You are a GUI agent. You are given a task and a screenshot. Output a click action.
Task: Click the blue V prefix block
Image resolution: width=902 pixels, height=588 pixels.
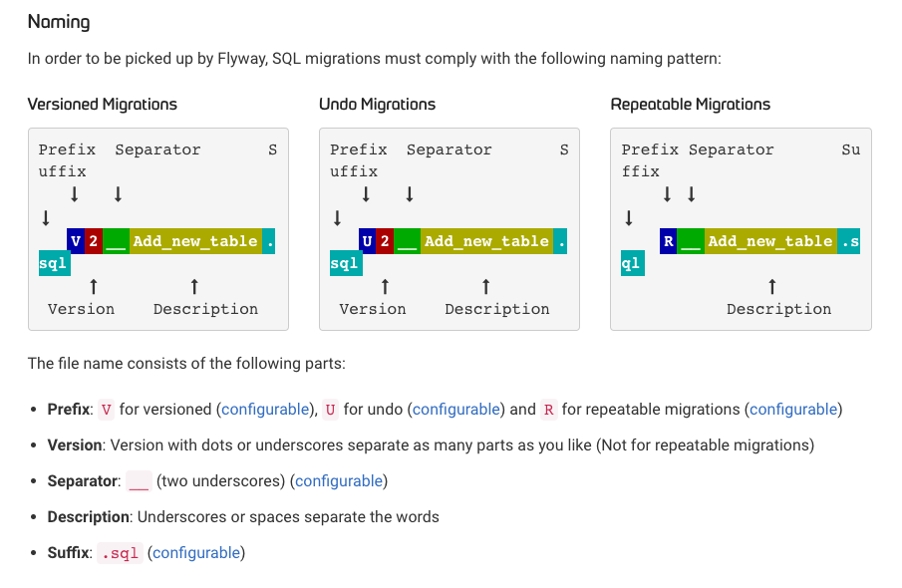tap(76, 241)
